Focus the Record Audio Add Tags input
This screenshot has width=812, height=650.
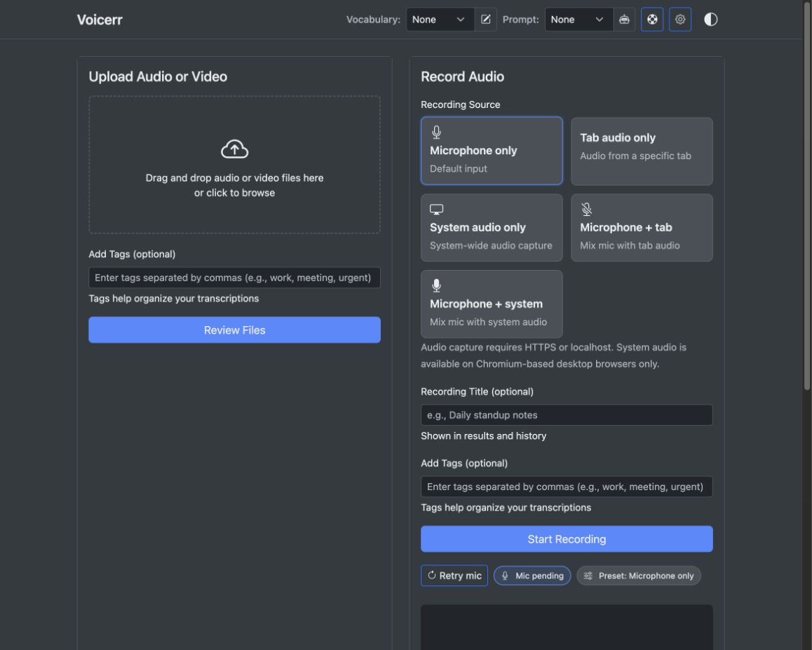pos(567,487)
